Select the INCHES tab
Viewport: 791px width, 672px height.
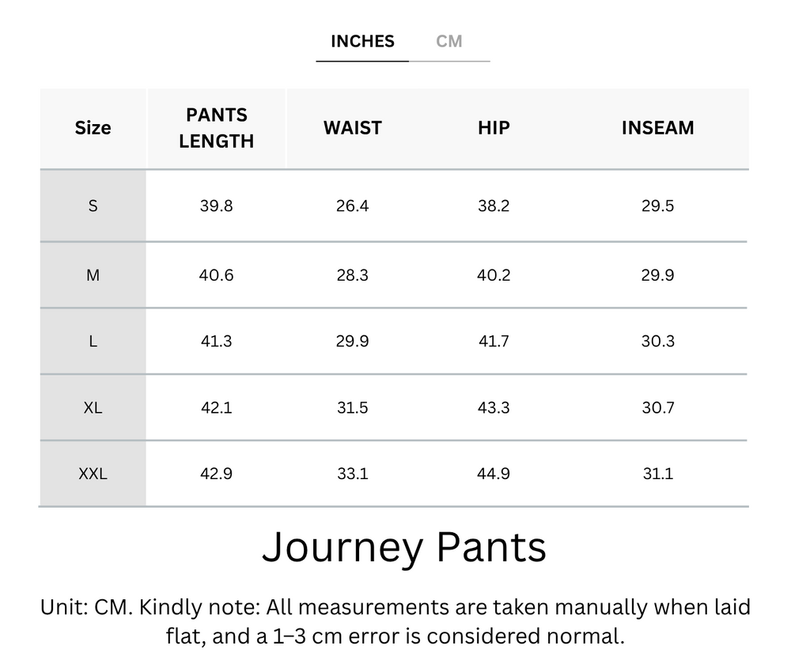pos(362,41)
